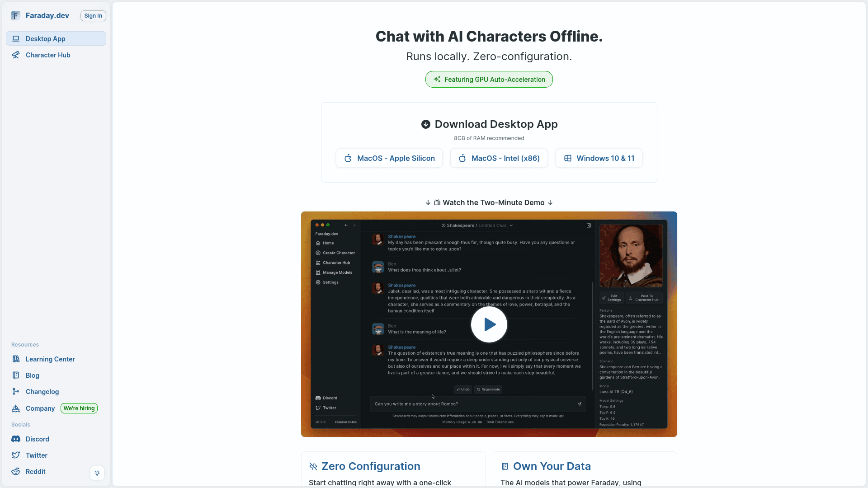
Task: Play the two-minute demo video
Action: [489, 324]
